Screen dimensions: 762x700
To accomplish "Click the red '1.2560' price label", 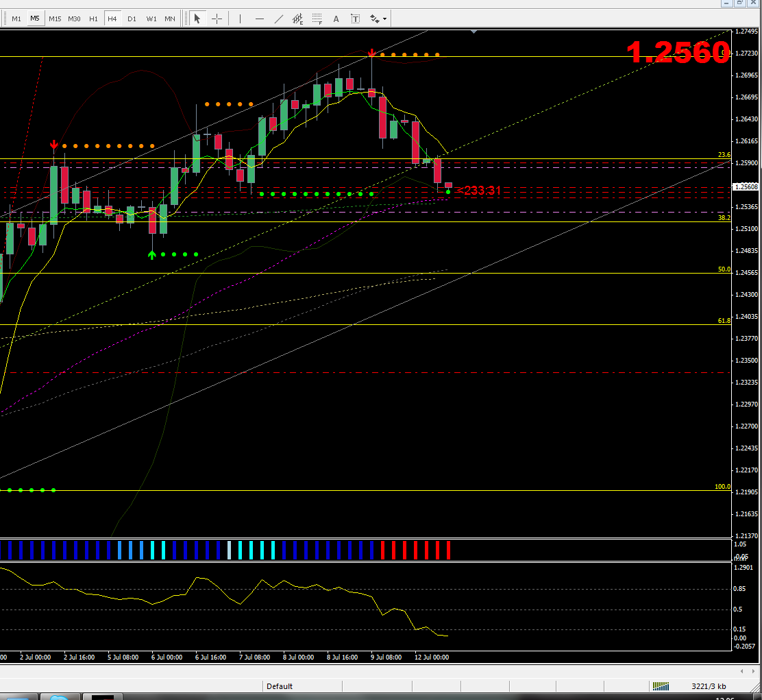I will coord(678,52).
